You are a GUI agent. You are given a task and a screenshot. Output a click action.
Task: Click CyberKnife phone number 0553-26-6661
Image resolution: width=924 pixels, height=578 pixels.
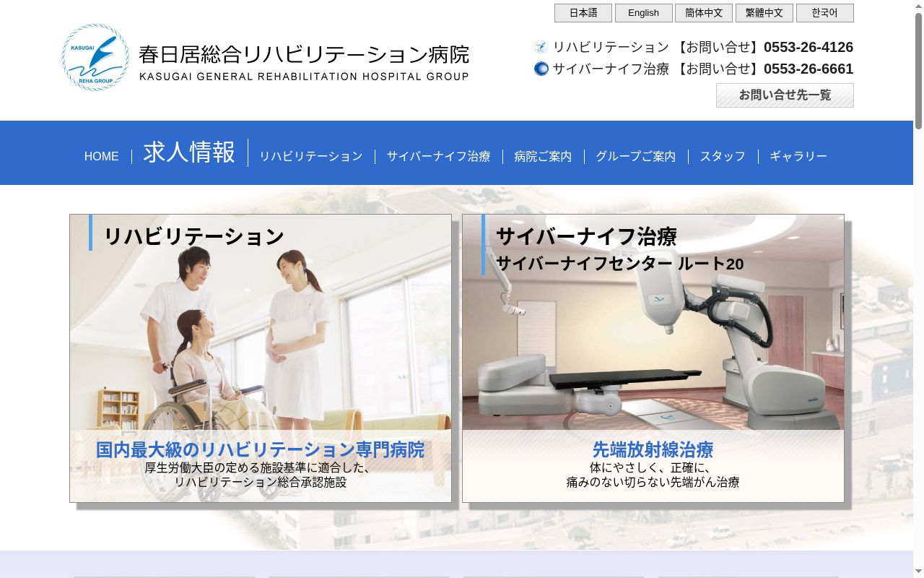point(808,69)
